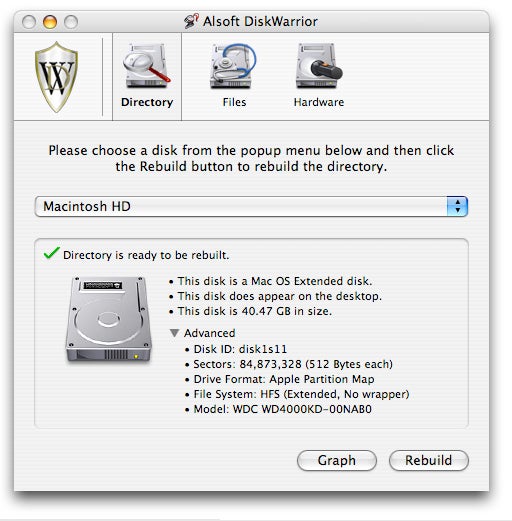Click the gray zoom window button

click(x=71, y=22)
